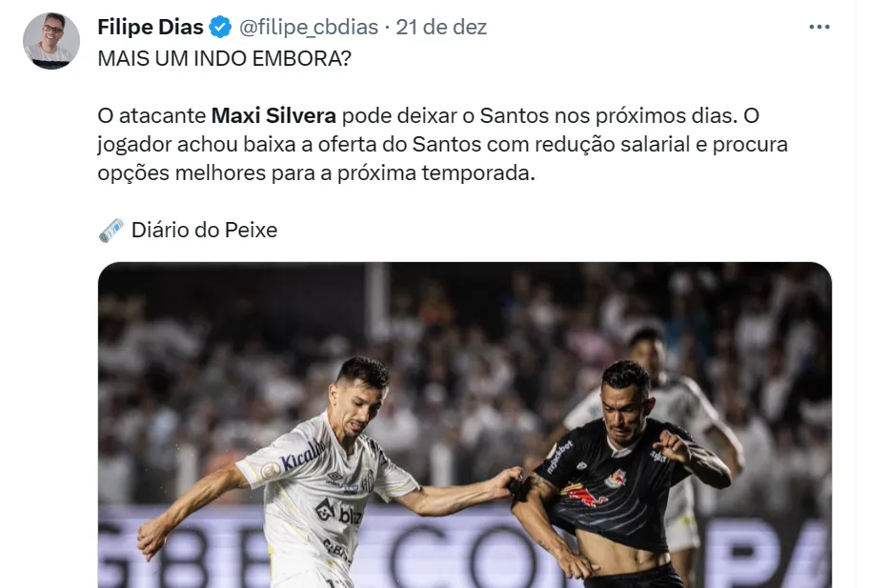869x588 pixels.
Task: Open the football match photo
Action: pos(464,425)
